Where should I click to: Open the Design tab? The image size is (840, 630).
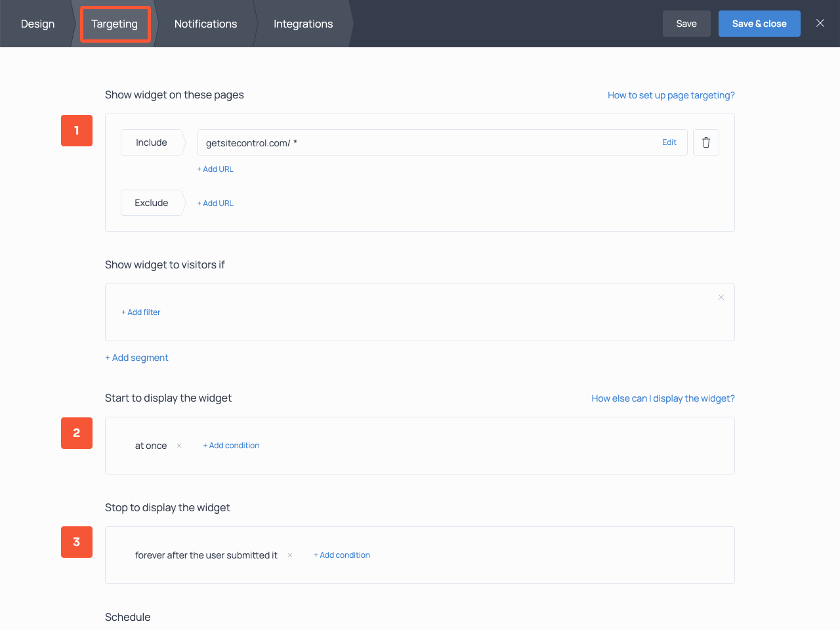pyautogui.click(x=37, y=24)
